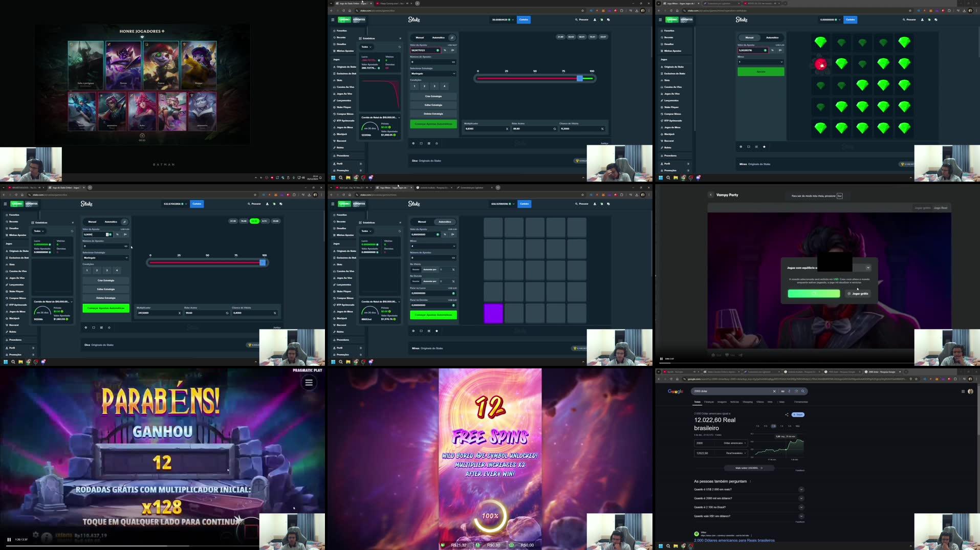The image size is (980, 550).
Task: Open File Explorer from the Google window taskbar
Action: (676, 546)
